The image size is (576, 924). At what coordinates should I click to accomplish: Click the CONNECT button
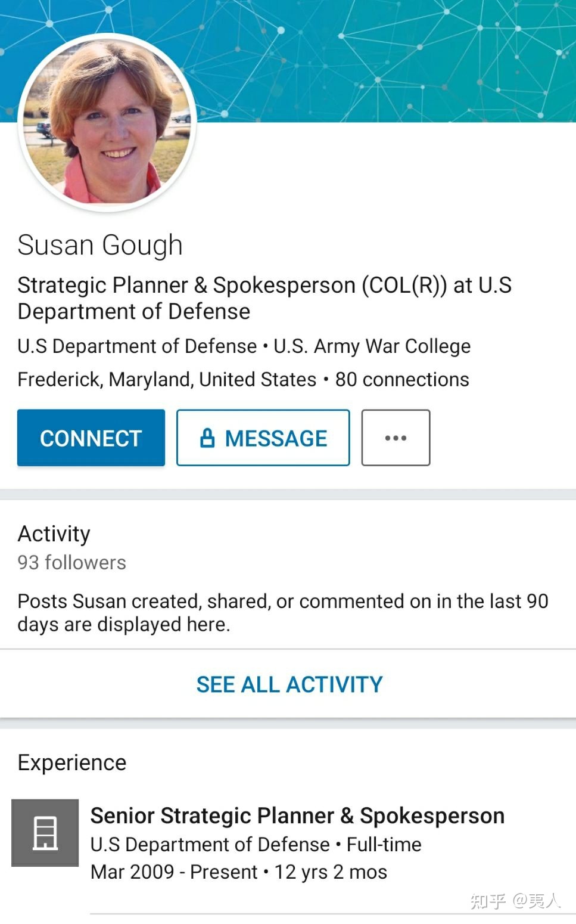point(91,438)
